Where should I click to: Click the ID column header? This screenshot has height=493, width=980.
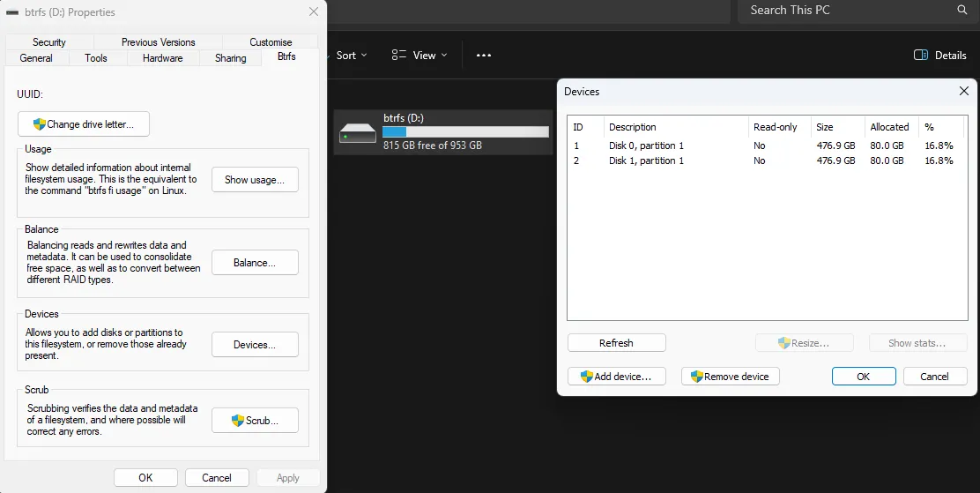(586, 127)
